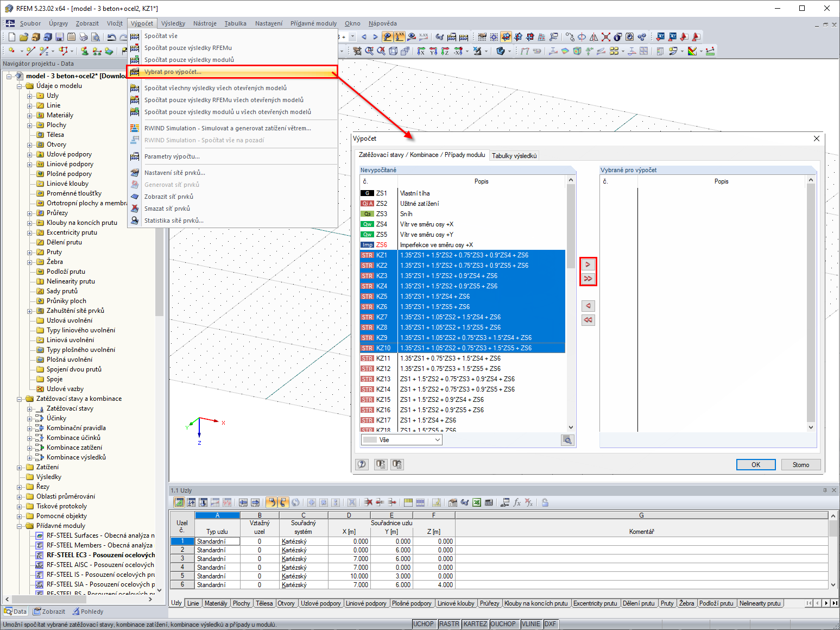Toggle RASTR status bar button
Image resolution: width=840 pixels, height=630 pixels.
point(449,624)
